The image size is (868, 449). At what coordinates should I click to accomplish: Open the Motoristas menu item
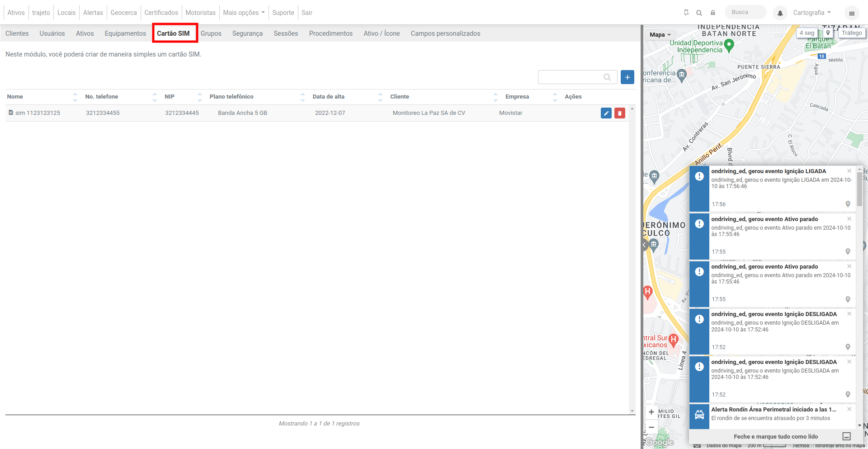200,13
